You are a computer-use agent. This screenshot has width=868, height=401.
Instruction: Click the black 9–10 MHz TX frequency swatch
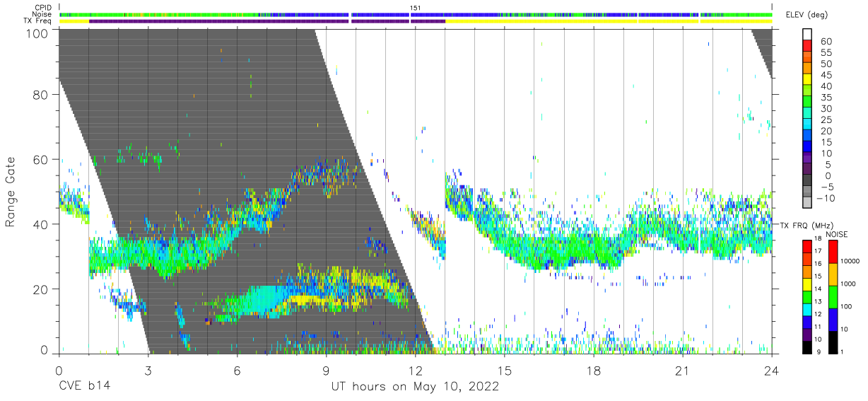pyautogui.click(x=807, y=346)
